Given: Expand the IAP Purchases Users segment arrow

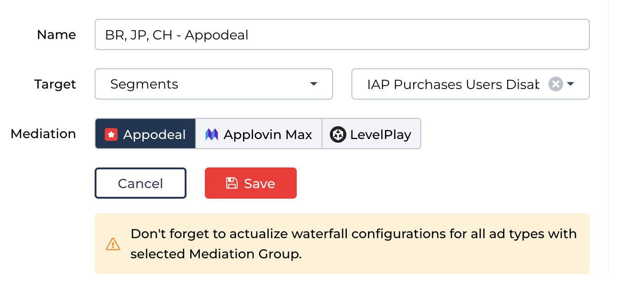Looking at the screenshot, I should [x=571, y=84].
